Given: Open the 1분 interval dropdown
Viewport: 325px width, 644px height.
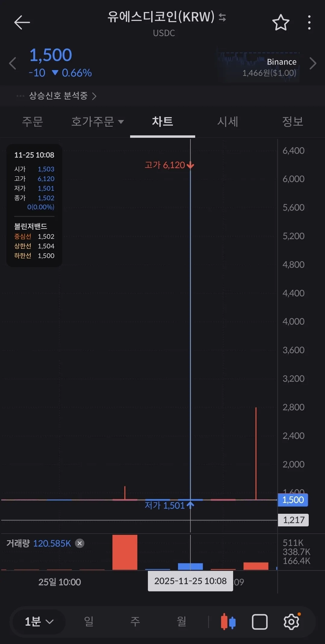Looking at the screenshot, I should (x=39, y=622).
